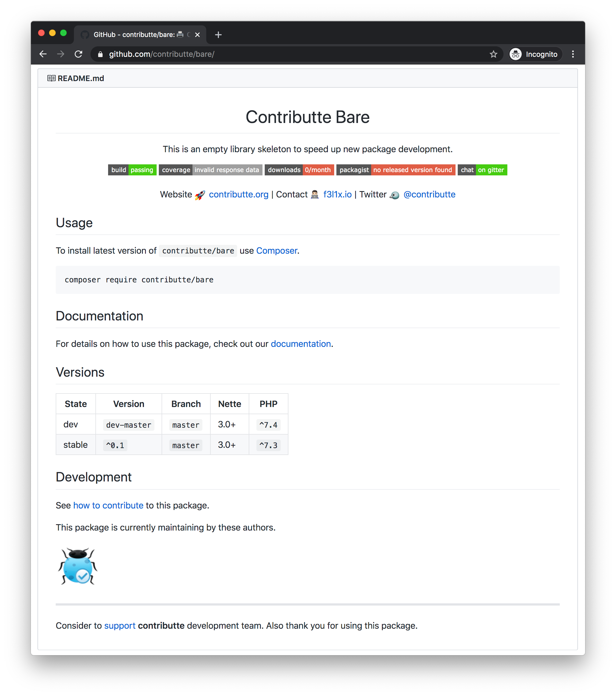616x696 pixels.
Task: Click the build passing badge
Action: [132, 170]
